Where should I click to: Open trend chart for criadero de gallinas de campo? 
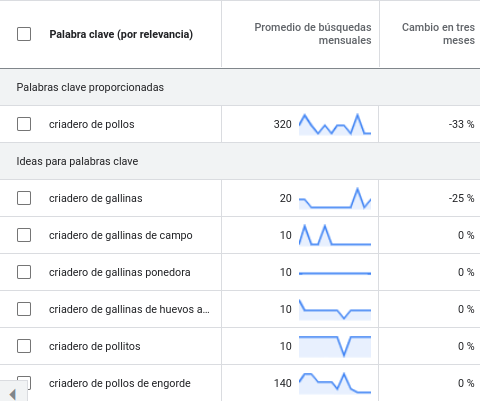[x=335, y=235]
